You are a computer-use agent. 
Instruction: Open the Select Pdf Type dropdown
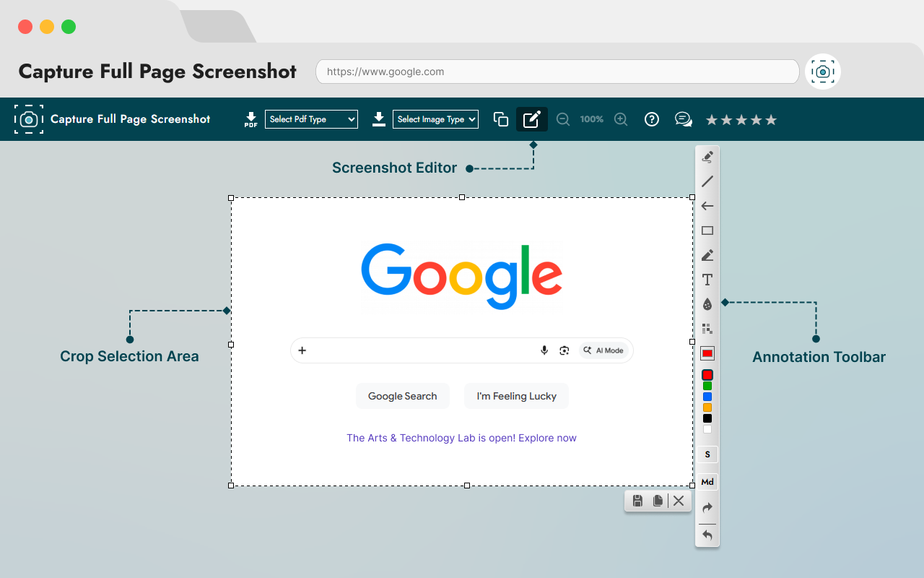click(311, 119)
